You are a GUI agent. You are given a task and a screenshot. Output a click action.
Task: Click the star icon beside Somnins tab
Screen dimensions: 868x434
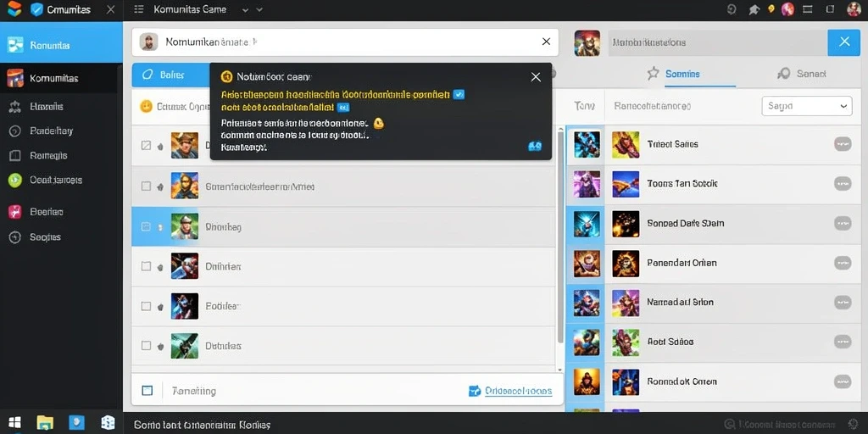click(654, 73)
